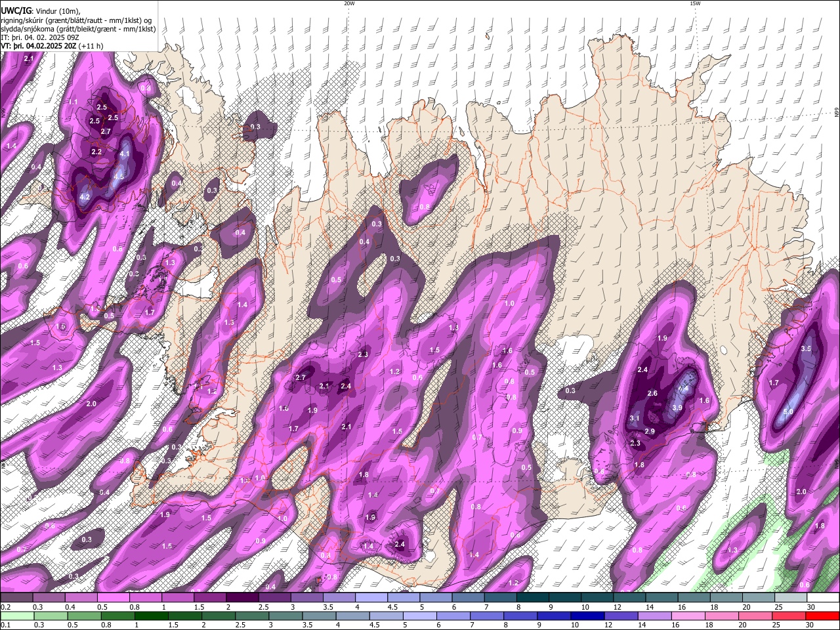Click the '3.9' precipitation value on the map
The height and width of the screenshot is (630, 840).
(677, 408)
